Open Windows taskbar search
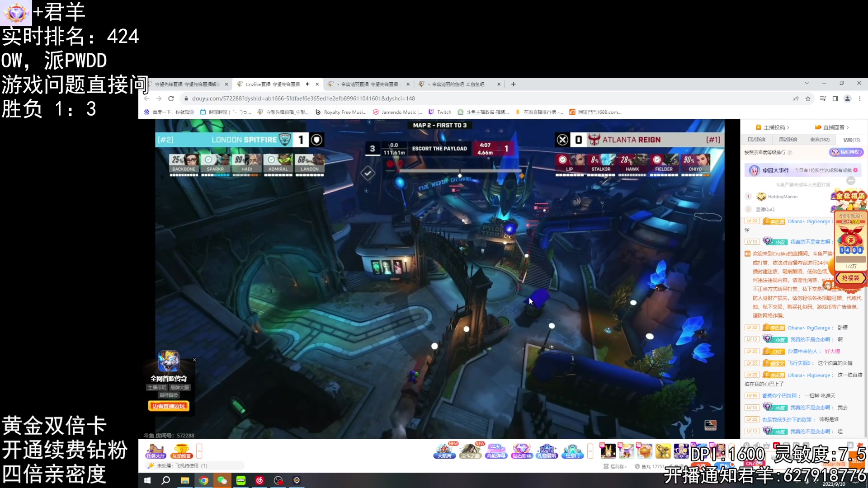The image size is (868, 488). click(166, 480)
